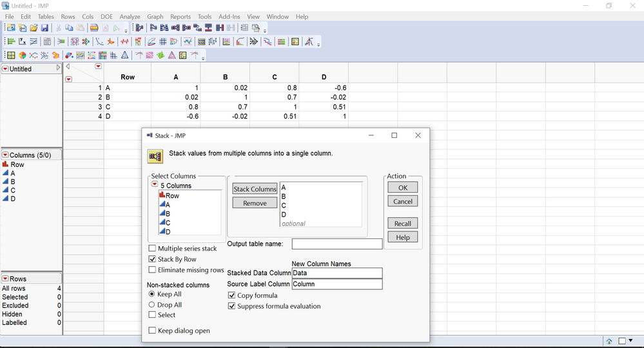Click the Output table name field
This screenshot has width=644, height=348.
click(x=337, y=244)
